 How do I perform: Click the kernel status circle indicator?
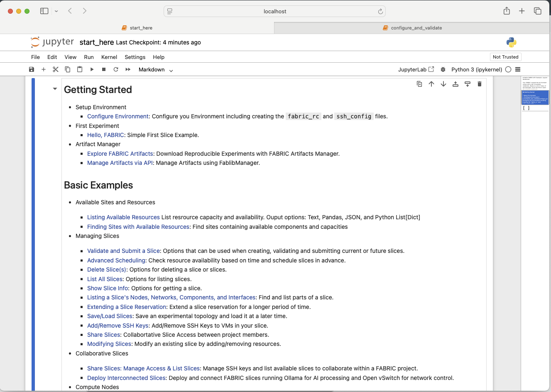point(508,69)
